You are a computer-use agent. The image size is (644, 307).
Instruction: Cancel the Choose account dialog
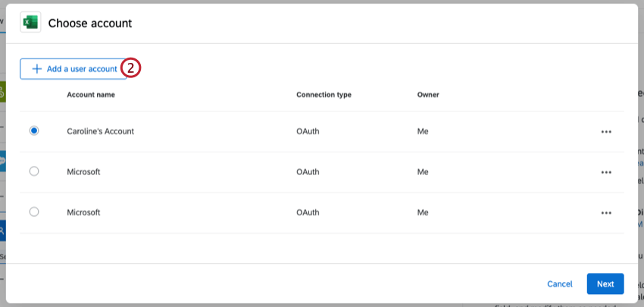(x=560, y=284)
